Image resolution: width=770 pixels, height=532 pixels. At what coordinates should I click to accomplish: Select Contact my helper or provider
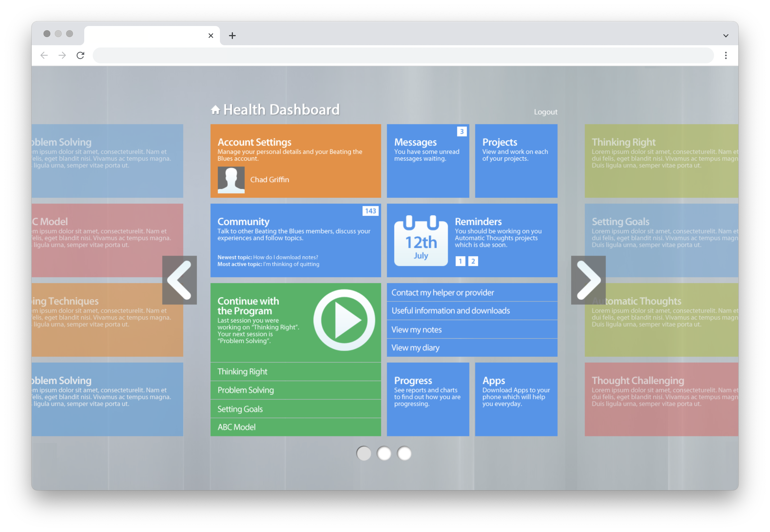(472, 292)
